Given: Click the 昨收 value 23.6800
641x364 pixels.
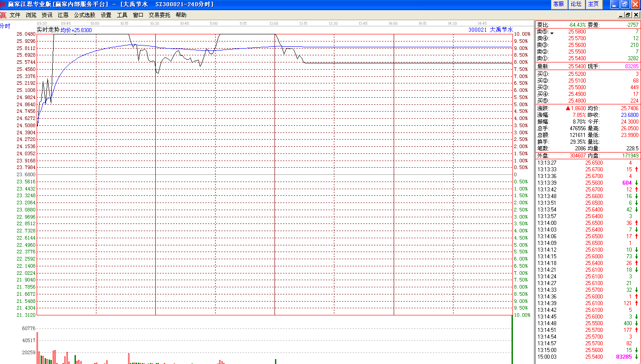Looking at the screenshot, I should 630,115.
